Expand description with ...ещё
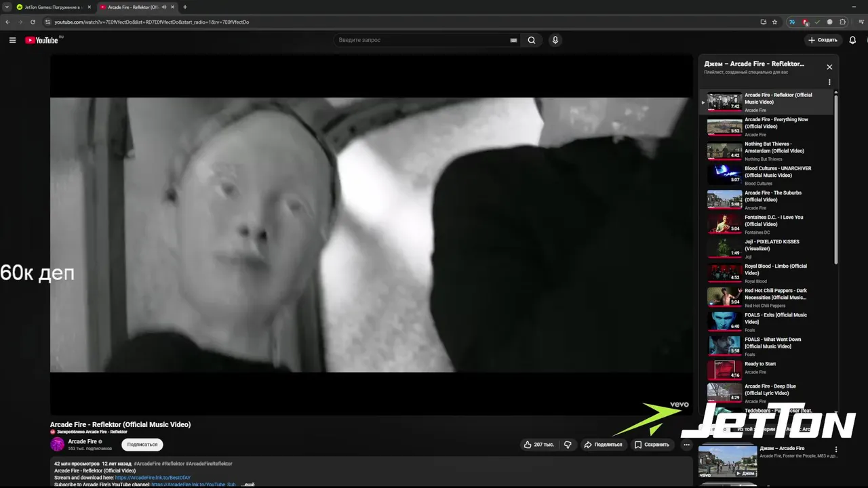This screenshot has width=868, height=488. [x=248, y=485]
